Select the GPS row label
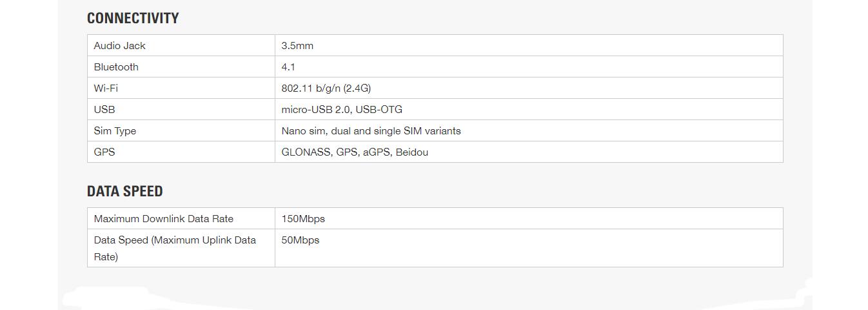The width and height of the screenshot is (868, 310). [x=104, y=152]
